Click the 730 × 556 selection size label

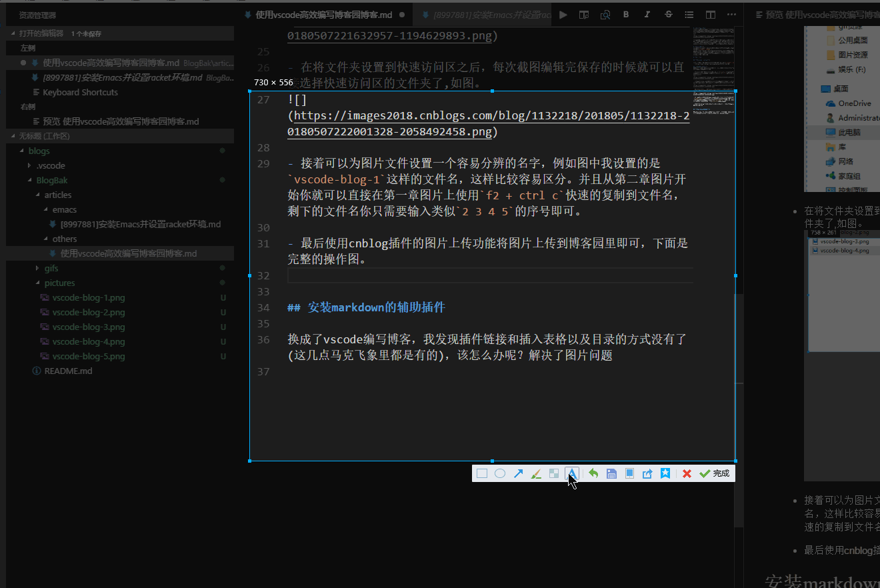click(x=273, y=83)
